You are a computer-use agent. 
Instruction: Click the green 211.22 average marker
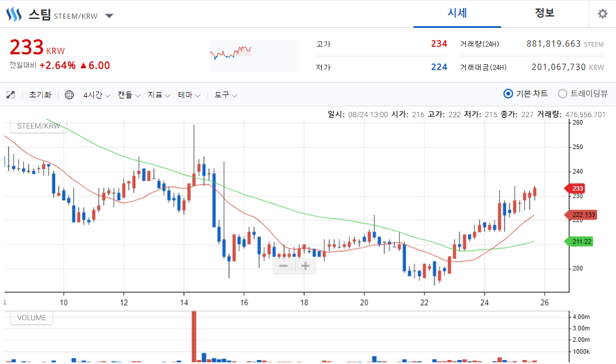click(x=578, y=242)
